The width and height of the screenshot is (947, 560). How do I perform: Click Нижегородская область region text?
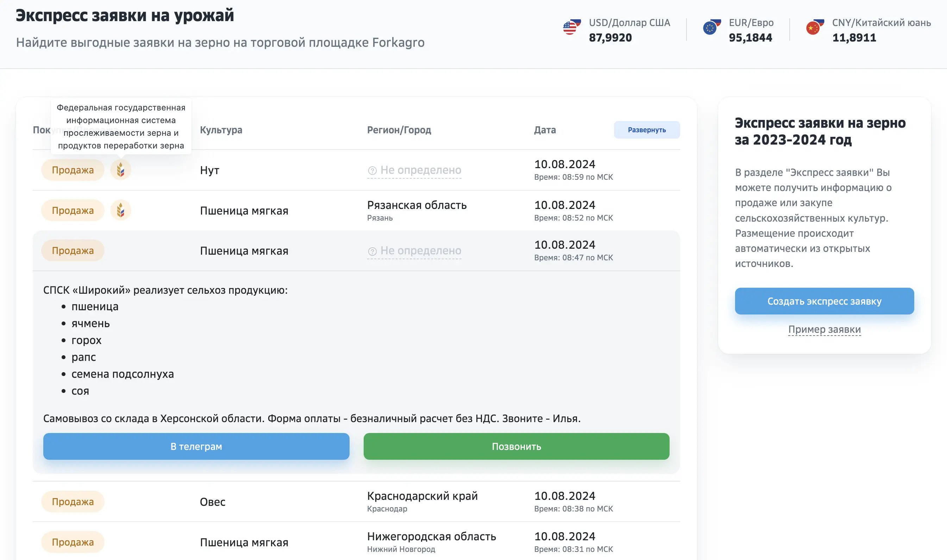click(431, 536)
